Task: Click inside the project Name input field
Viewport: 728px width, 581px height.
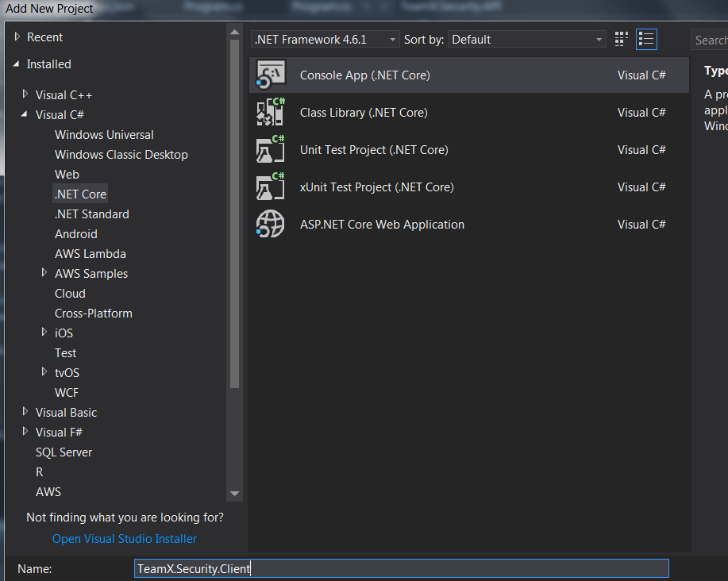Action: (397, 568)
